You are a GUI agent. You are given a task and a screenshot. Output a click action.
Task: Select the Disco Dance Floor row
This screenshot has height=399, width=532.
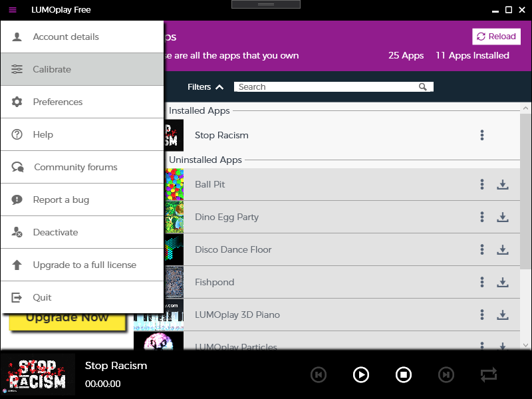tap(342, 249)
